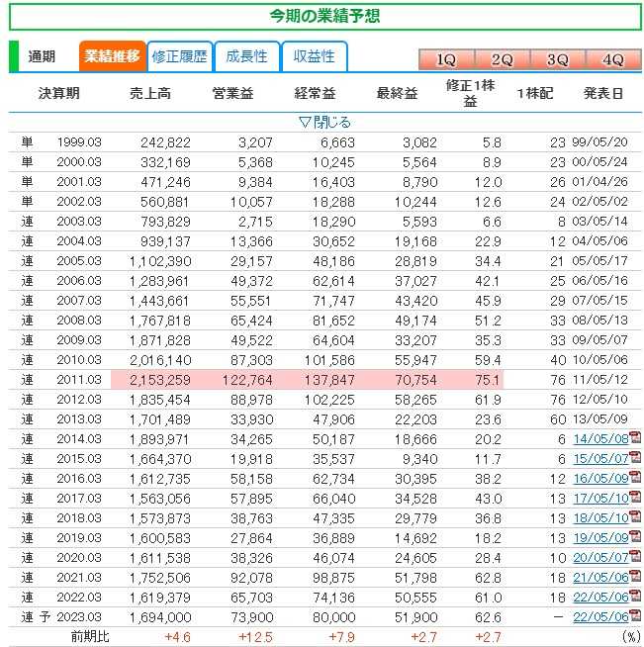
Task: Open the 21/05/06 announcement link
Action: [600, 578]
